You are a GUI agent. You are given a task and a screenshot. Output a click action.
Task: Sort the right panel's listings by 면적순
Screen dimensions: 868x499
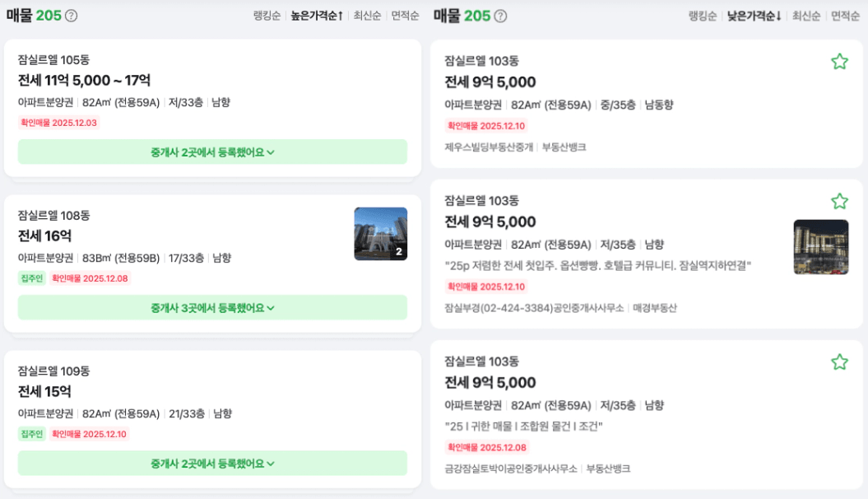(845, 16)
